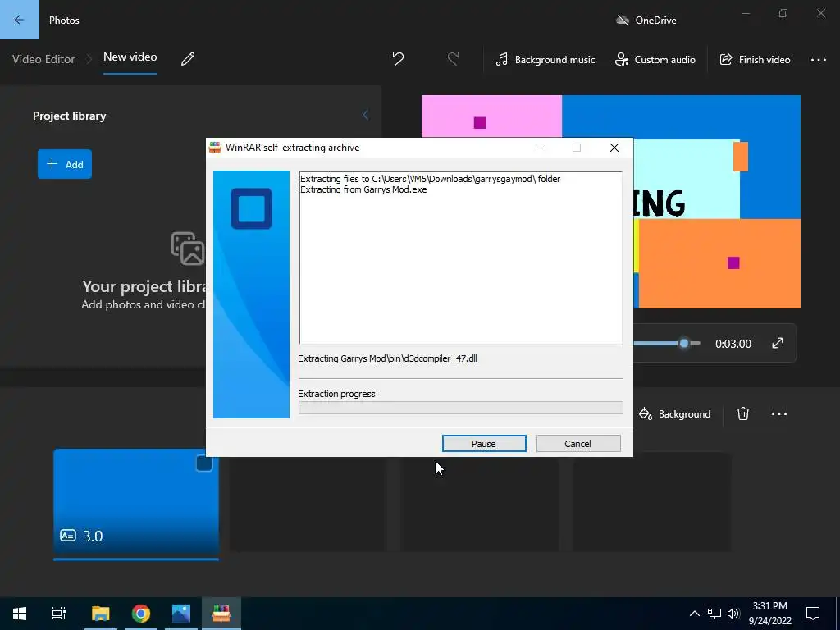Expand video preview to full screen
The height and width of the screenshot is (630, 840).
778,344
